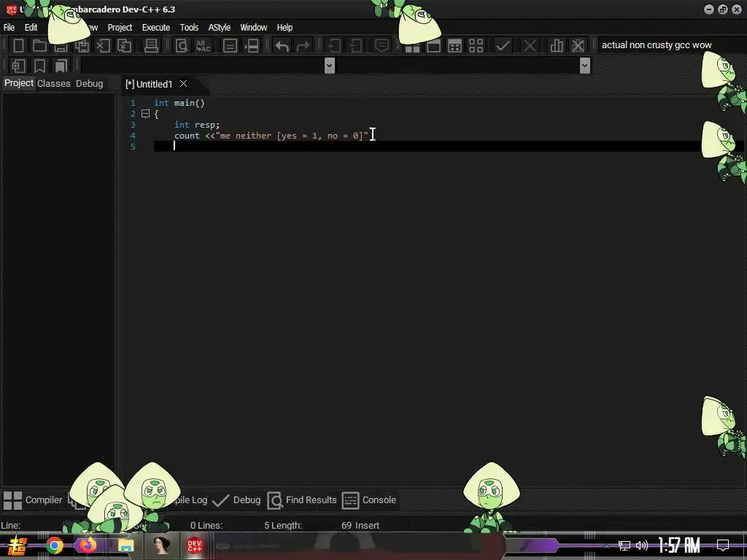Open Find with the magnifier icon
The image size is (747, 560).
tap(182, 46)
